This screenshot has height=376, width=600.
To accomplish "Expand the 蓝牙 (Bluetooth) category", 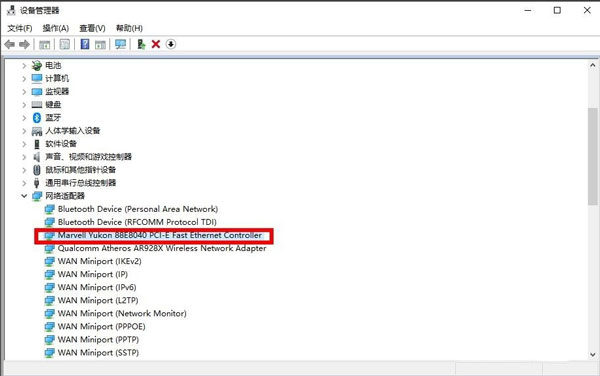I will pyautogui.click(x=24, y=118).
